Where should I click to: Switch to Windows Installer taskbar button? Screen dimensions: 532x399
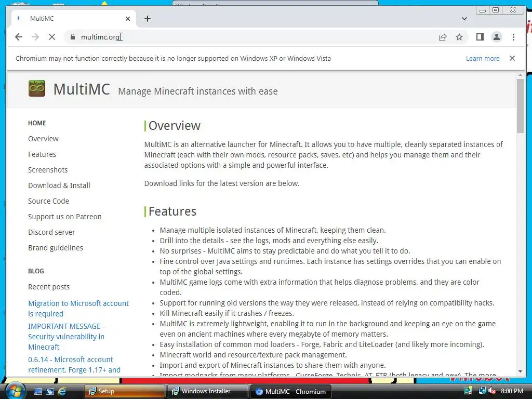(208, 391)
